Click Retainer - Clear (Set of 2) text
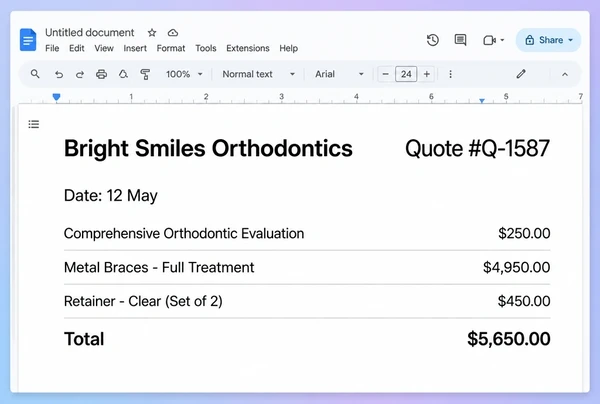 [143, 301]
